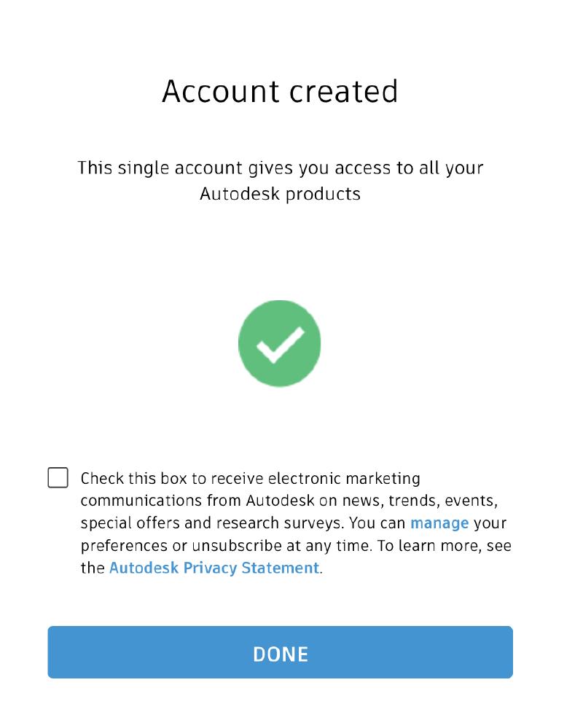Click the Autodesk products subtitle
The width and height of the screenshot is (583, 728).
pos(280,193)
